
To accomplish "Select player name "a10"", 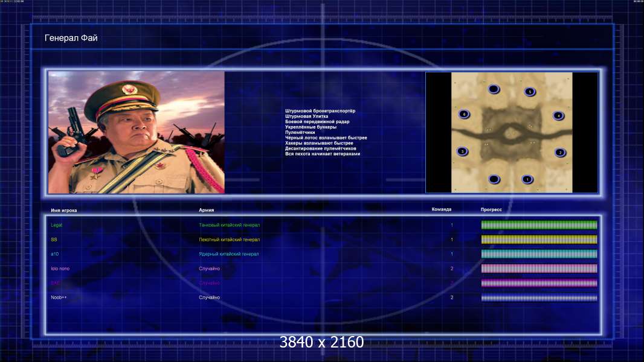I will pos(54,254).
